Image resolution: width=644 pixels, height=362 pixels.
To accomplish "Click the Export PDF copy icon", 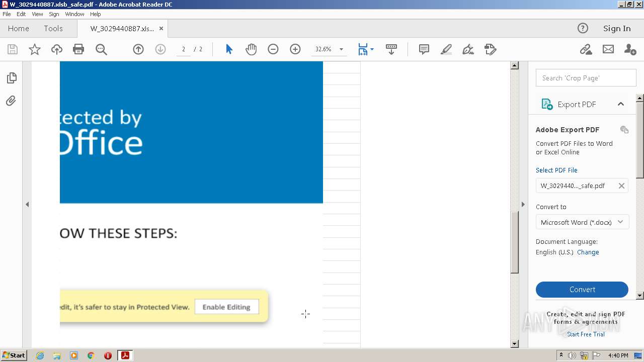I will 624,130.
